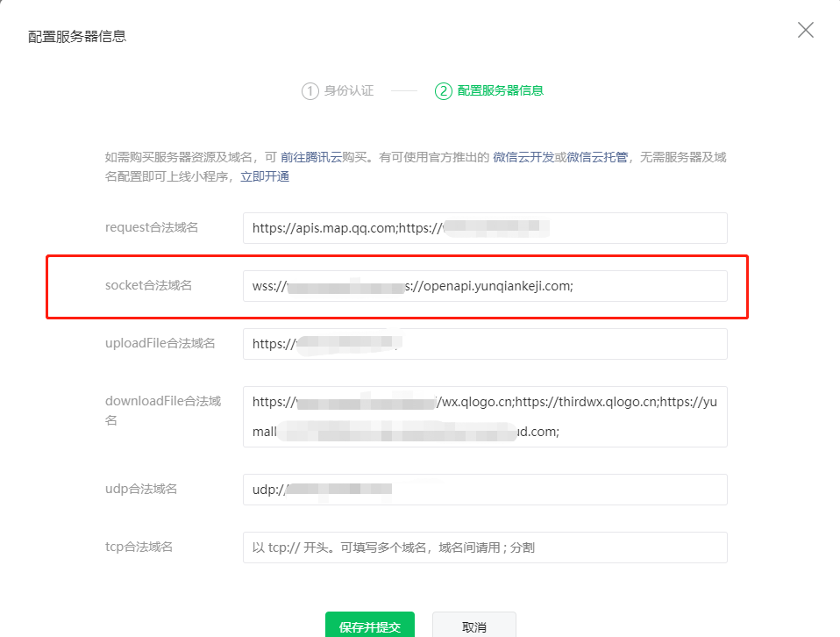Click the 取消 button
The height and width of the screenshot is (637, 840).
(474, 626)
